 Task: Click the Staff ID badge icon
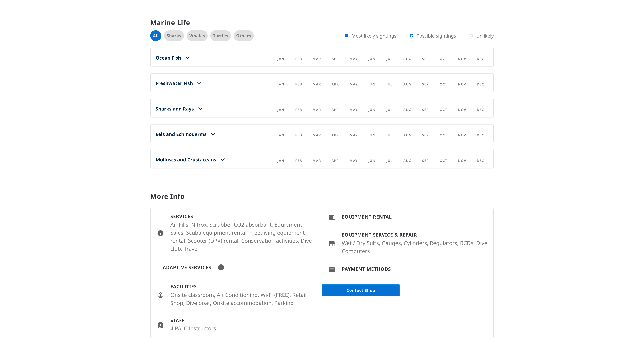[x=161, y=325]
